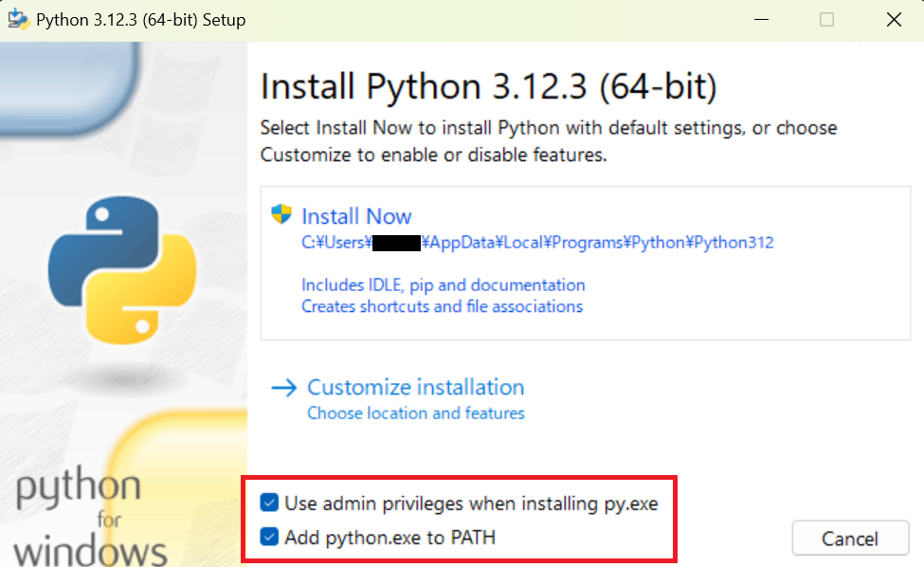Click Choose location and features subtitle
This screenshot has width=924, height=567.
(x=415, y=412)
